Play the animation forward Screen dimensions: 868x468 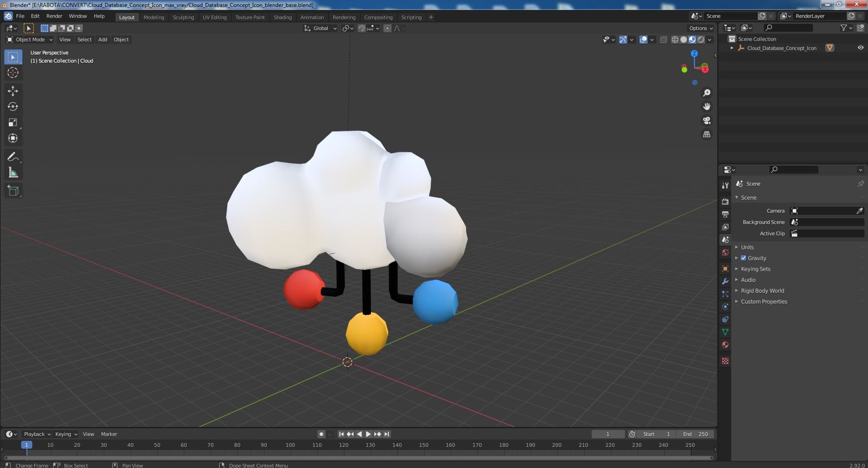(x=368, y=434)
